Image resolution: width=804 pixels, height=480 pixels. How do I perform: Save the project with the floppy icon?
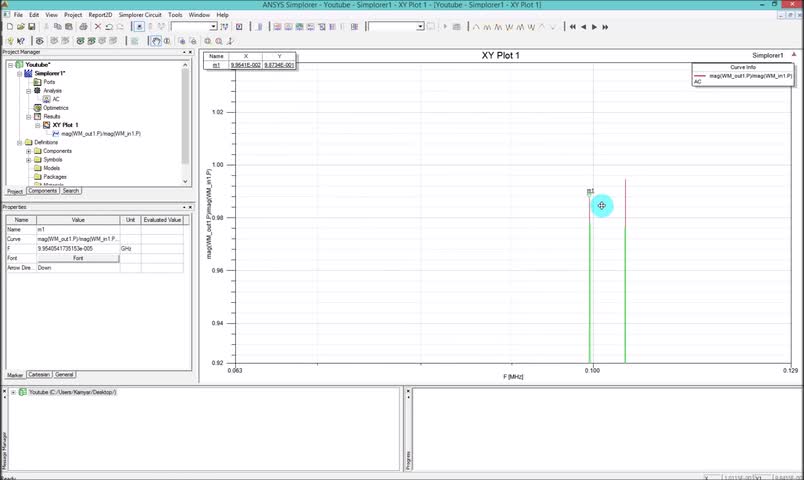point(31,27)
